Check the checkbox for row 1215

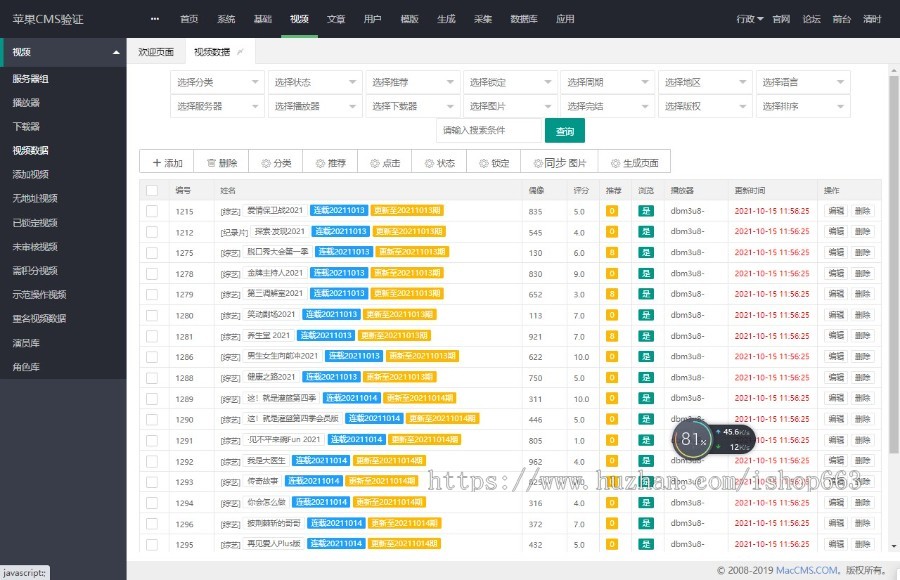click(152, 211)
